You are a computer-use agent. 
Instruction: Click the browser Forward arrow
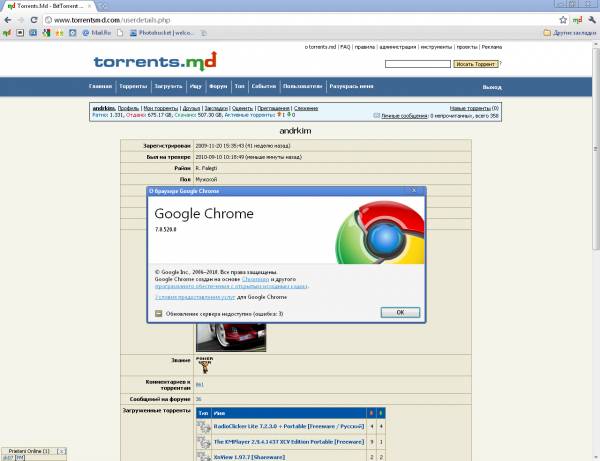21,20
